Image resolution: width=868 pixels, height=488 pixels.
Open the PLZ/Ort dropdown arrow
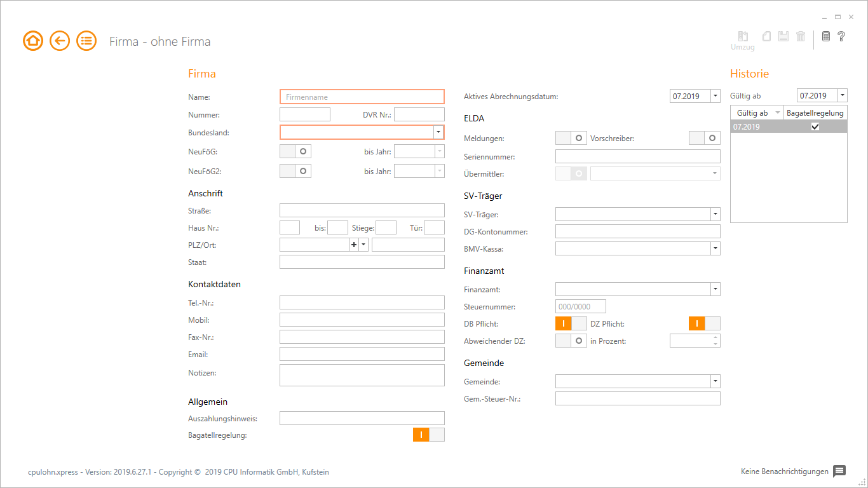pyautogui.click(x=363, y=245)
